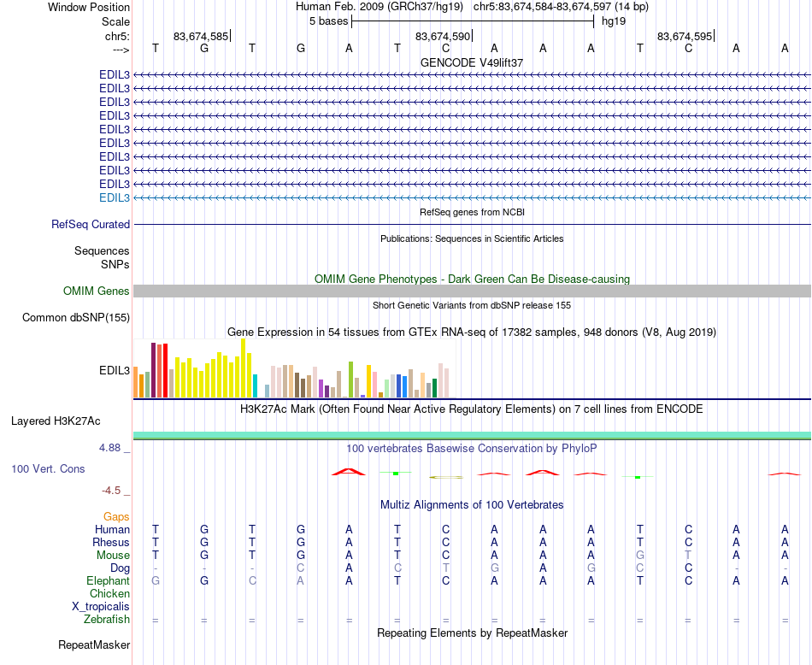Open Short Genetic Variants from dbSNP title
The image size is (812, 665).
point(472,305)
